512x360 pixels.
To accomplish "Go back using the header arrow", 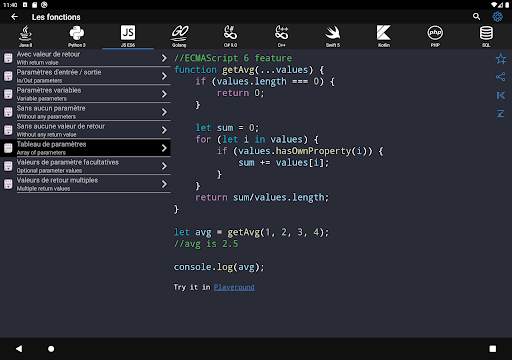I will (14, 17).
